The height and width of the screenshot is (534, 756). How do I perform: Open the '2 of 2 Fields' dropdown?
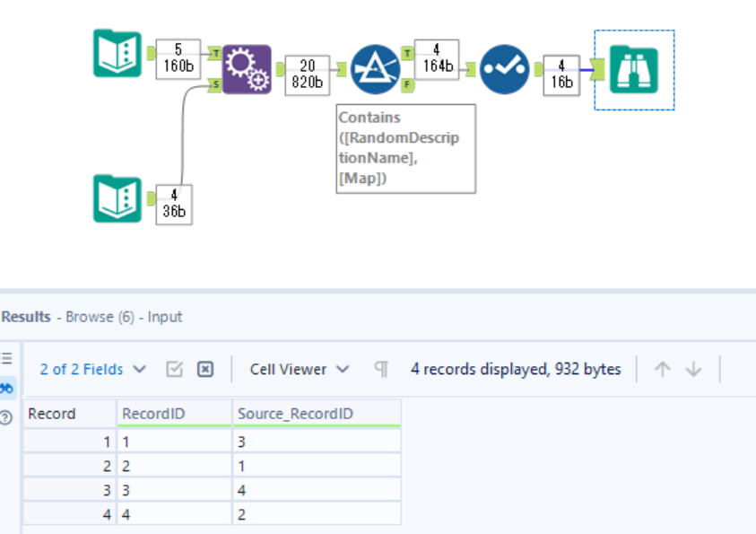tap(85, 369)
